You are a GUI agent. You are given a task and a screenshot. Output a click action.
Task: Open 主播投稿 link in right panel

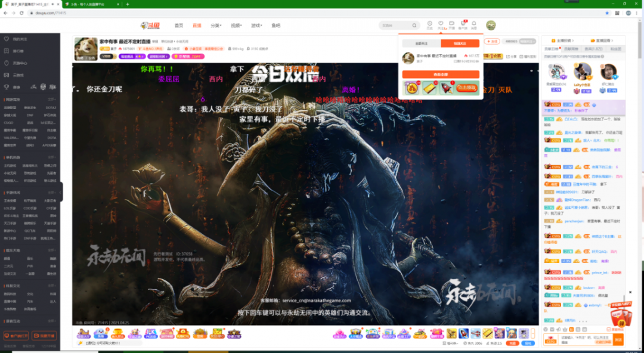[x=564, y=41]
